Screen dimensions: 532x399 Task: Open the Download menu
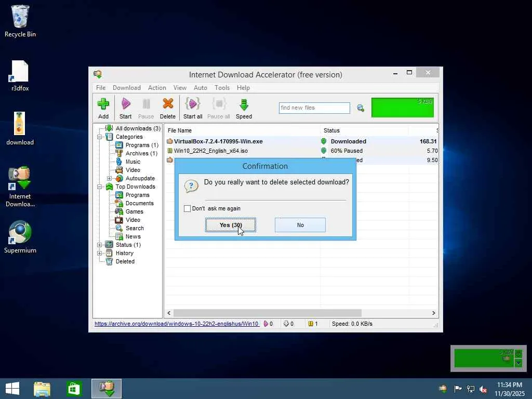[x=127, y=87]
